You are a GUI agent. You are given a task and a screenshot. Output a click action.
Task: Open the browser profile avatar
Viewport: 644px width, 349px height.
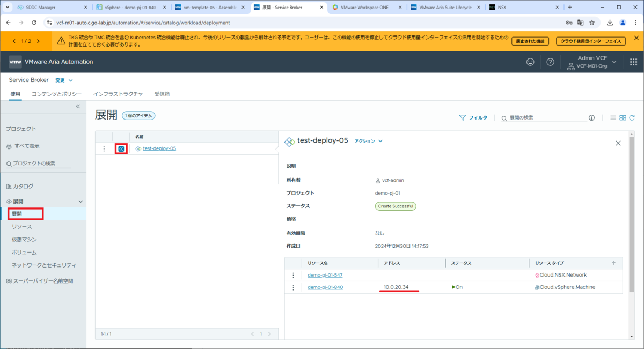[623, 23]
